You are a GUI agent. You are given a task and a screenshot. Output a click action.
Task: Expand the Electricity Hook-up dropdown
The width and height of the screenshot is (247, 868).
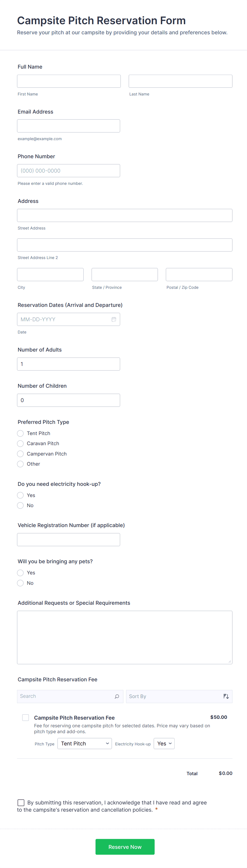tap(164, 743)
